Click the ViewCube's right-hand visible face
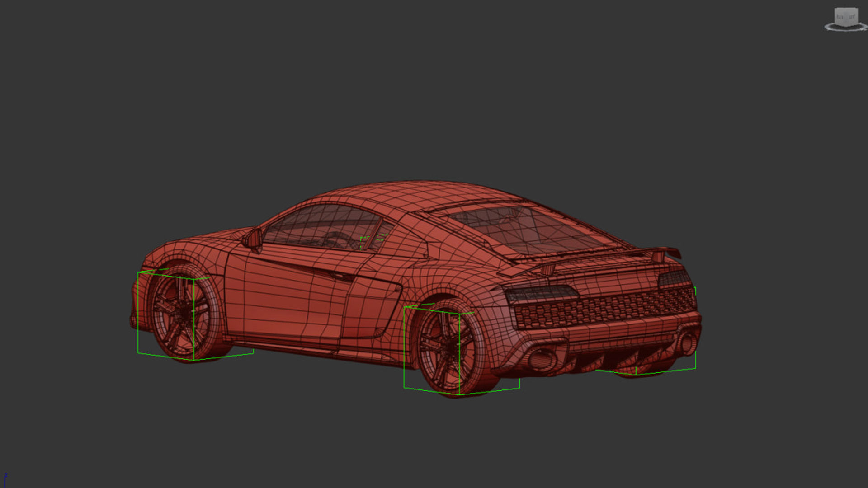The width and height of the screenshot is (868, 488). (852, 17)
